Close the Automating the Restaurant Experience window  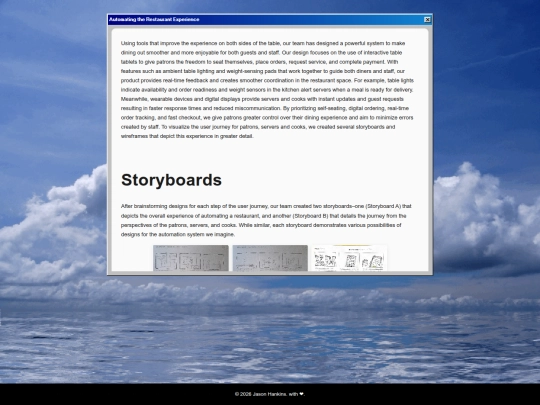[x=427, y=20]
